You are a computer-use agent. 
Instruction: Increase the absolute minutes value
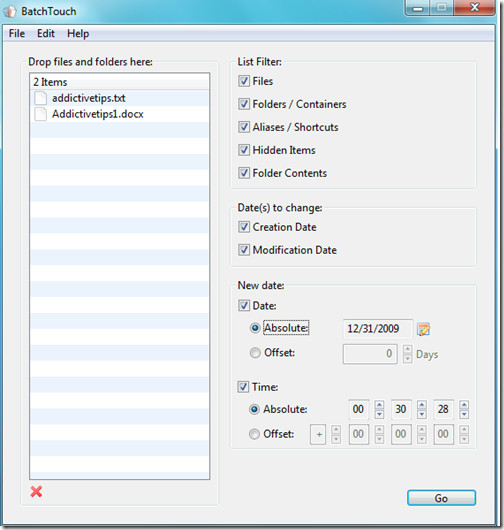coord(422,405)
